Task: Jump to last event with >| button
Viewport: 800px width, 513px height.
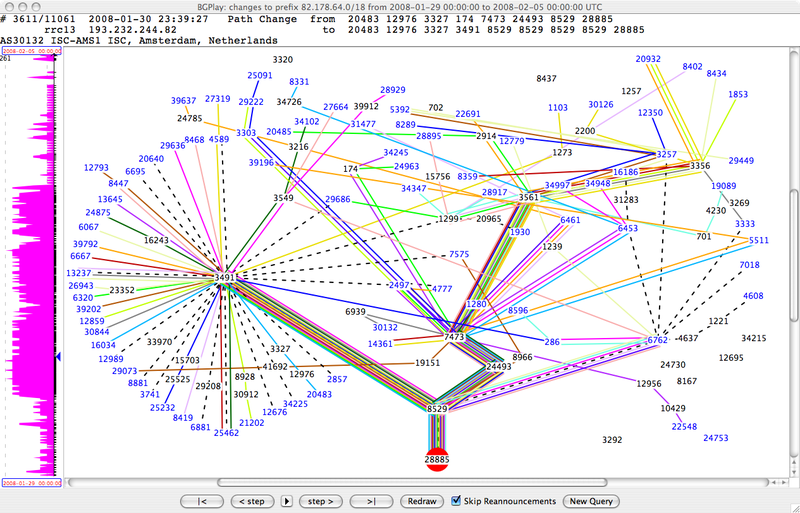Action: [x=371, y=501]
